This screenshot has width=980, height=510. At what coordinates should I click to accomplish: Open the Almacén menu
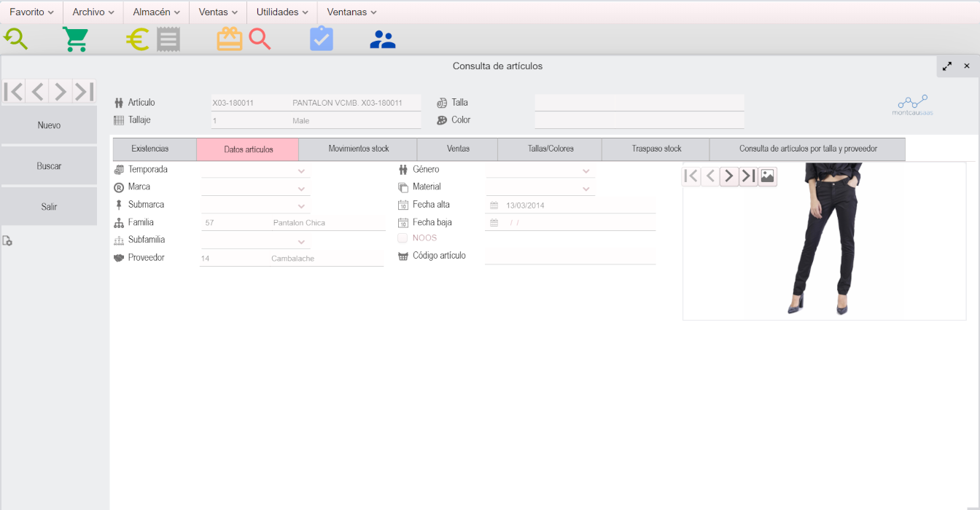(156, 12)
